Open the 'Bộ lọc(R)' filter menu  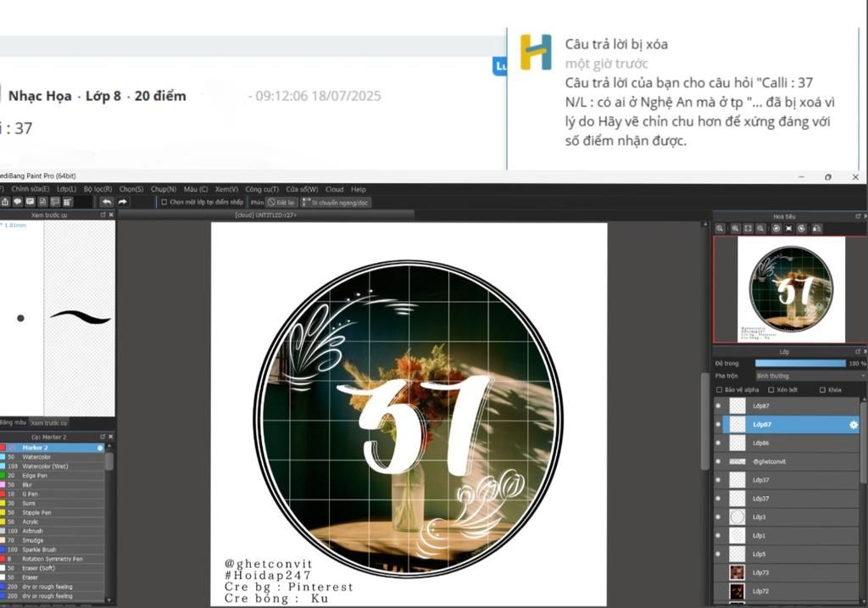[97, 189]
